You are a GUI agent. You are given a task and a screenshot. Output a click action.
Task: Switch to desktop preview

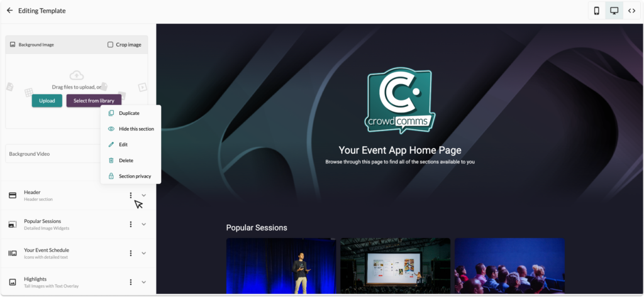(614, 11)
